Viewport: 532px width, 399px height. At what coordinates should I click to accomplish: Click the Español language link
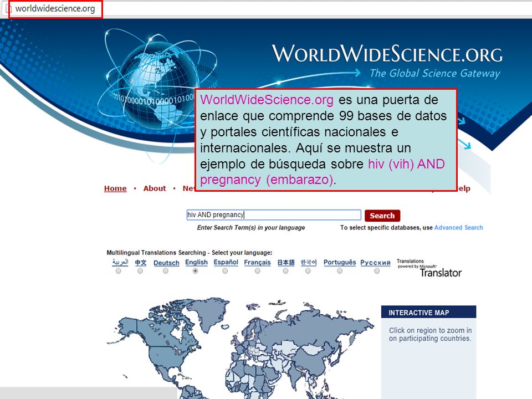[x=226, y=262]
